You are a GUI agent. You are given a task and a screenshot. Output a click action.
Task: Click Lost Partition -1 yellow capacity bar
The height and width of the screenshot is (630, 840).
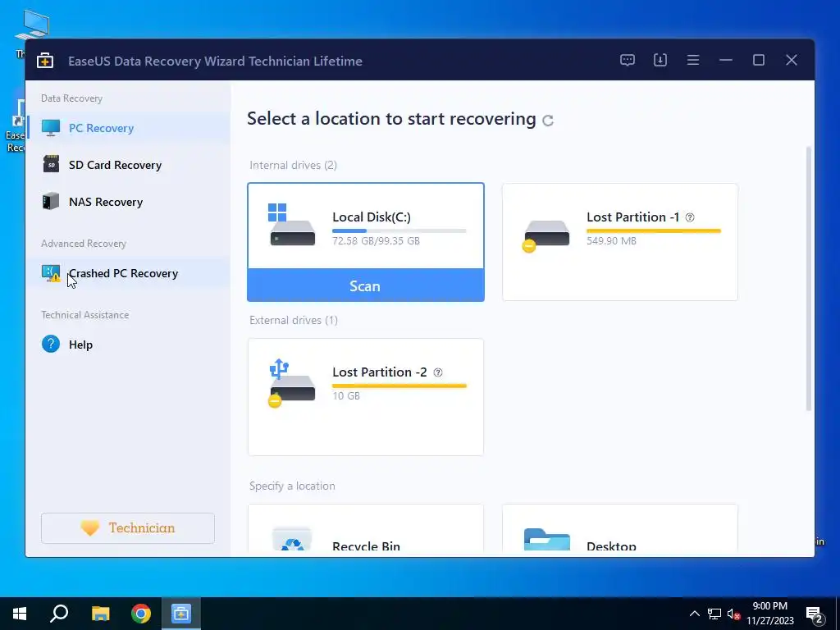pyautogui.click(x=654, y=231)
